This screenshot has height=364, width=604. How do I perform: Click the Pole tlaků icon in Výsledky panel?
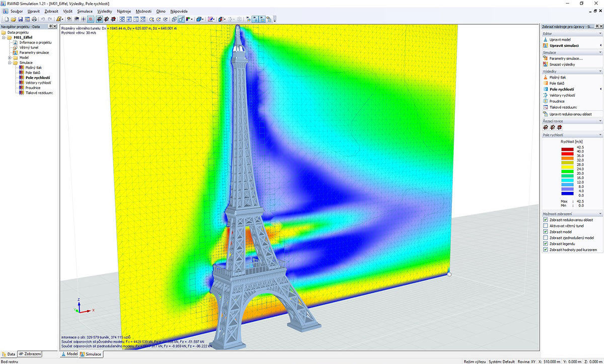[546, 84]
